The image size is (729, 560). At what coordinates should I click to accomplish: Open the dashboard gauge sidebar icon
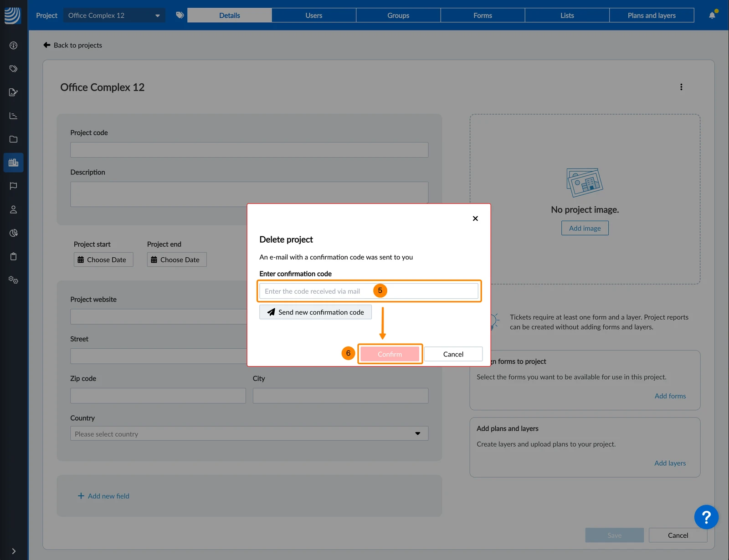pos(13,46)
